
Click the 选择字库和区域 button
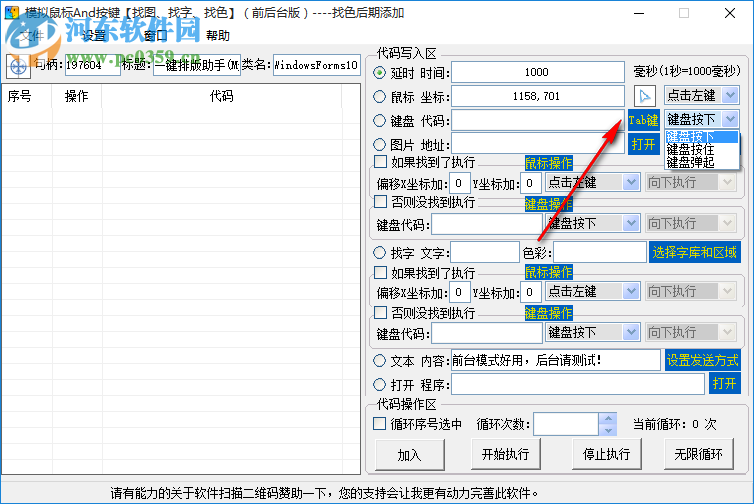coord(694,252)
